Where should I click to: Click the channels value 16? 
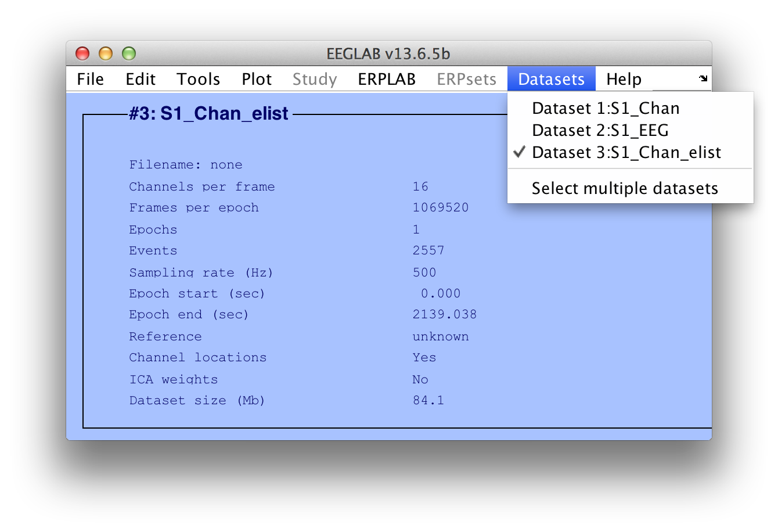[420, 187]
